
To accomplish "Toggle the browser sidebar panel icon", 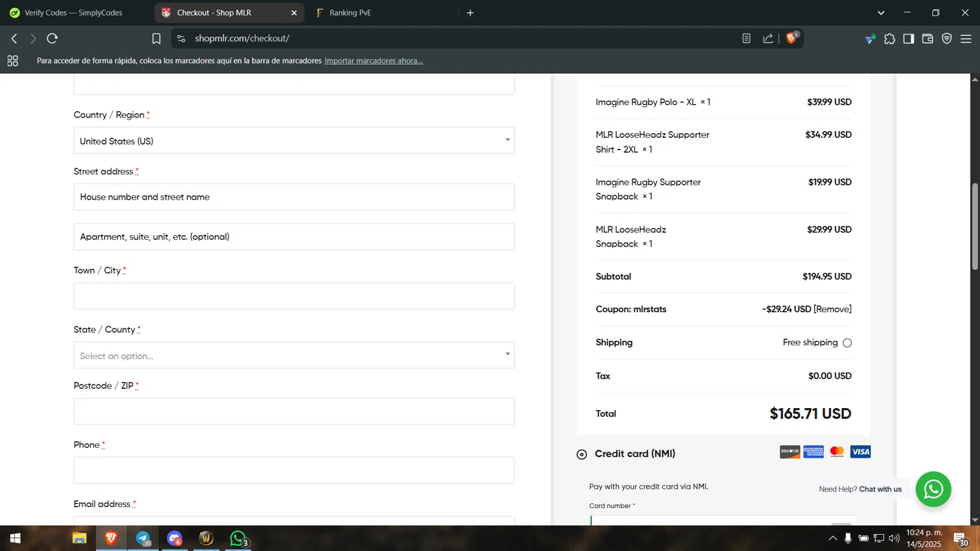I will tap(909, 39).
